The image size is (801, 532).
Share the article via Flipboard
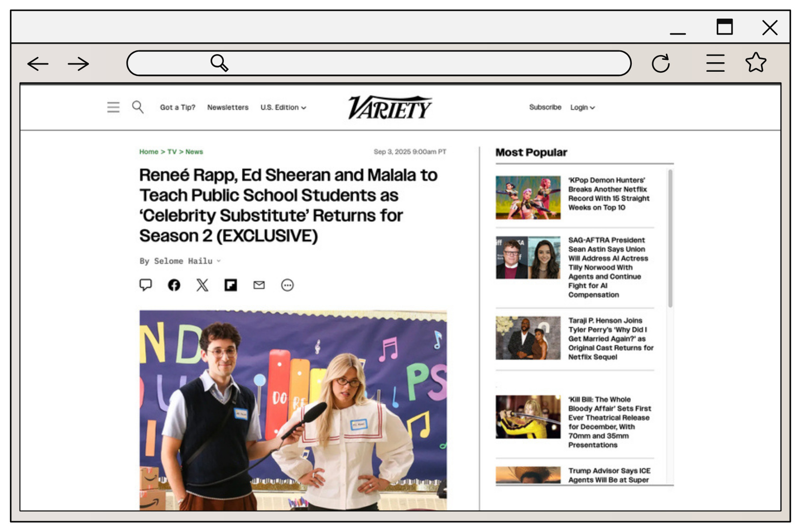231,285
